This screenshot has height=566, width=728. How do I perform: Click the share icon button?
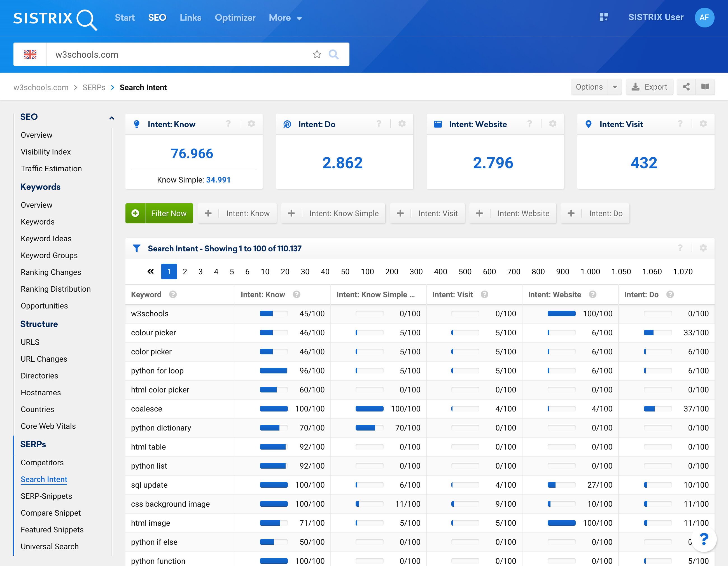686,87
